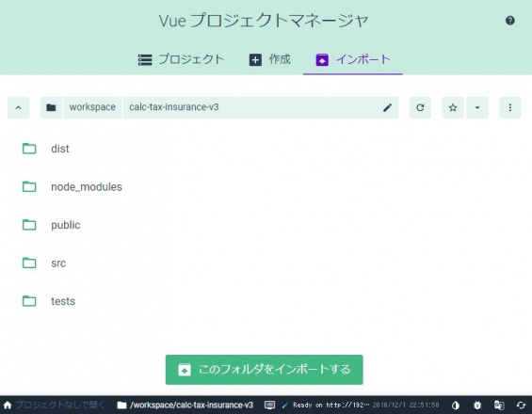
Task: Click the public folder icon
Action: pyautogui.click(x=29, y=225)
